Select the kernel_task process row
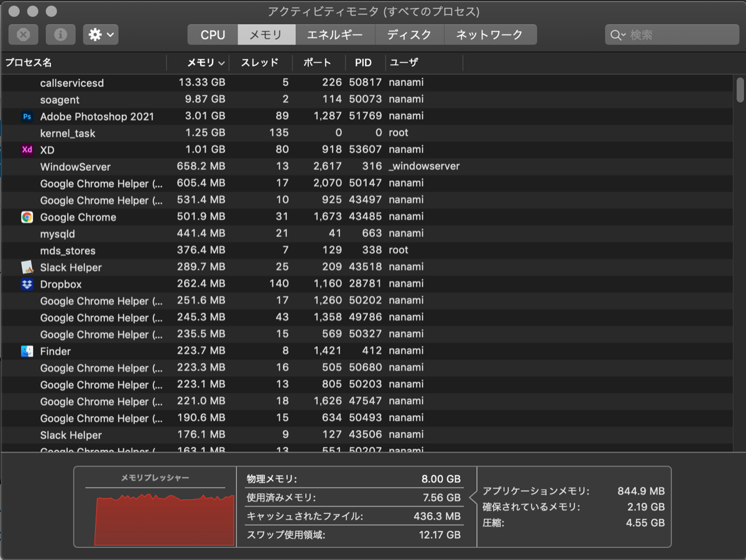The height and width of the screenshot is (560, 746). [367, 133]
